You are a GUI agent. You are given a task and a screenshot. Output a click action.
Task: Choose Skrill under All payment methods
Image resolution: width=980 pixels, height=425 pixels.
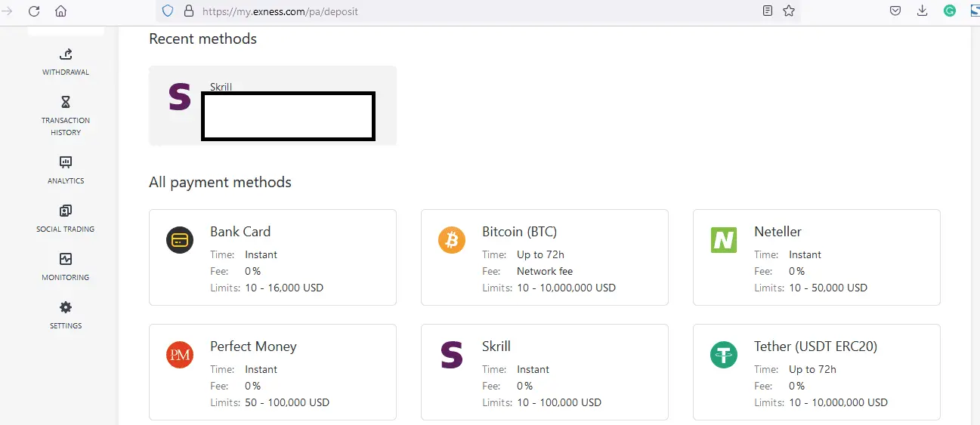point(544,372)
